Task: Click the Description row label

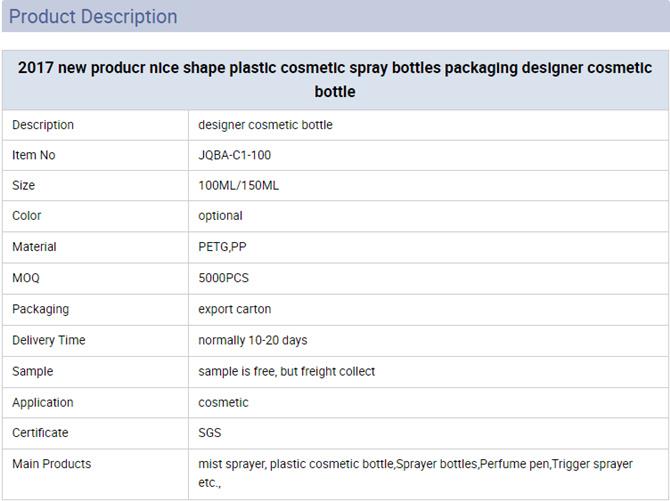Action: click(43, 125)
